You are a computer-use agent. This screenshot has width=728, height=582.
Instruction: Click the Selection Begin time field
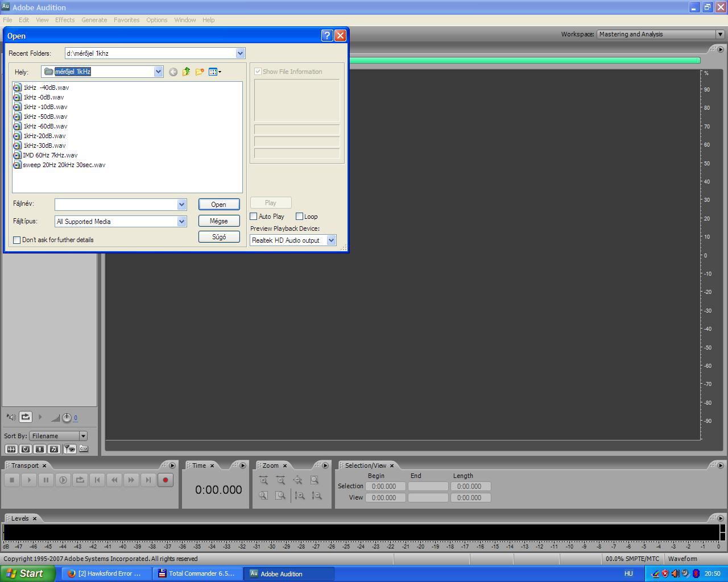tap(385, 487)
